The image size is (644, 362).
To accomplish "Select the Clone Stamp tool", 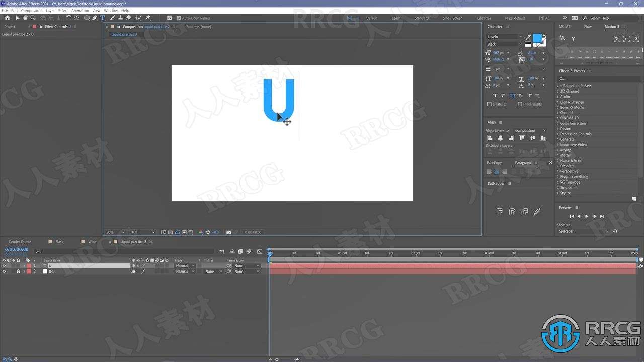I will (120, 18).
